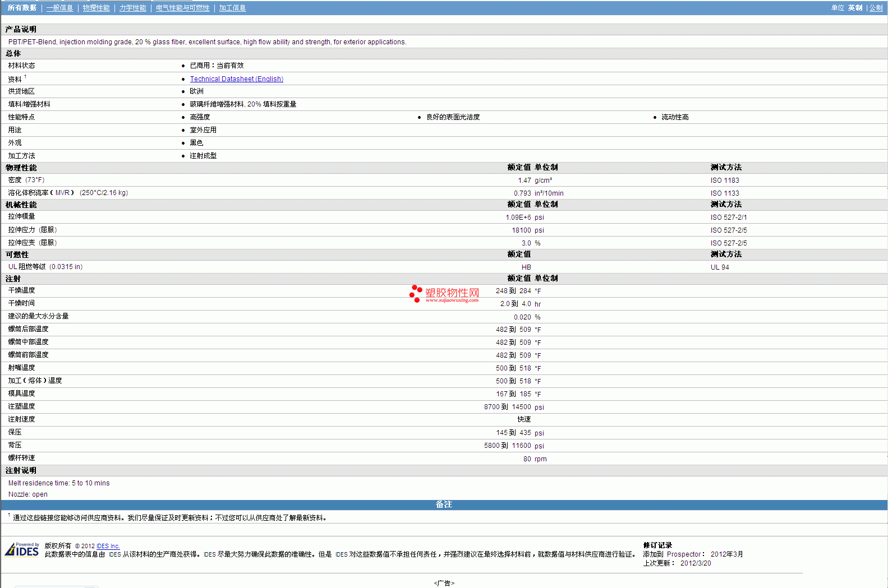This screenshot has height=588, width=888.
Task: Click the UL 94 test method
Action: coord(720,267)
